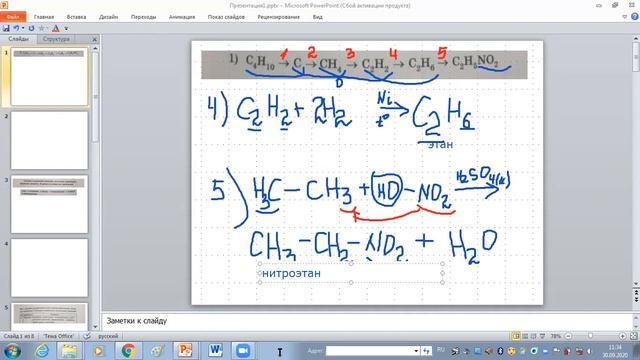Open the taskbar Address bar dropdown
The image size is (640, 360).
point(416,351)
